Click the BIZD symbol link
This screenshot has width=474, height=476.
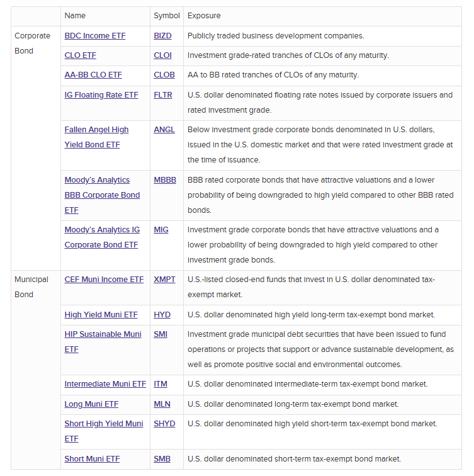pyautogui.click(x=162, y=36)
